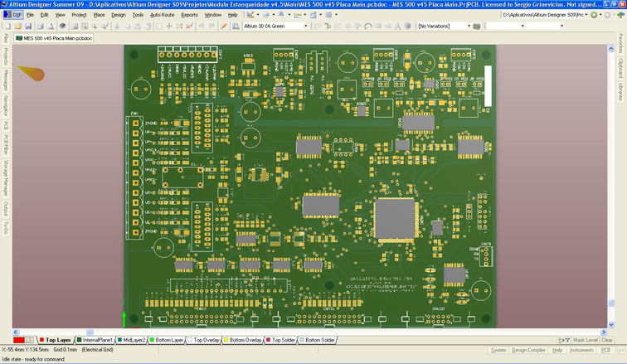Open print preview icon
This screenshot has height=364, width=627.
coord(51,26)
